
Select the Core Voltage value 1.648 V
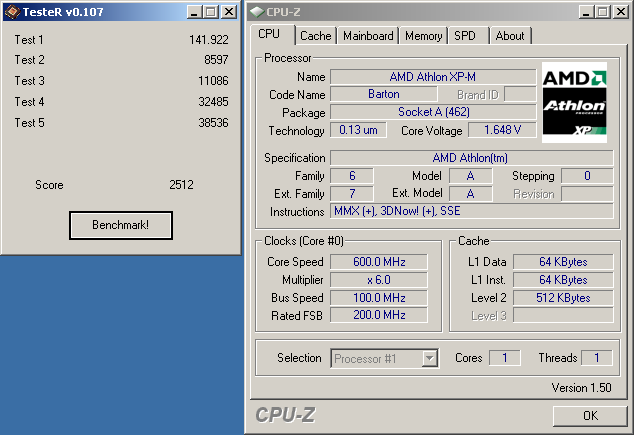pyautogui.click(x=502, y=130)
